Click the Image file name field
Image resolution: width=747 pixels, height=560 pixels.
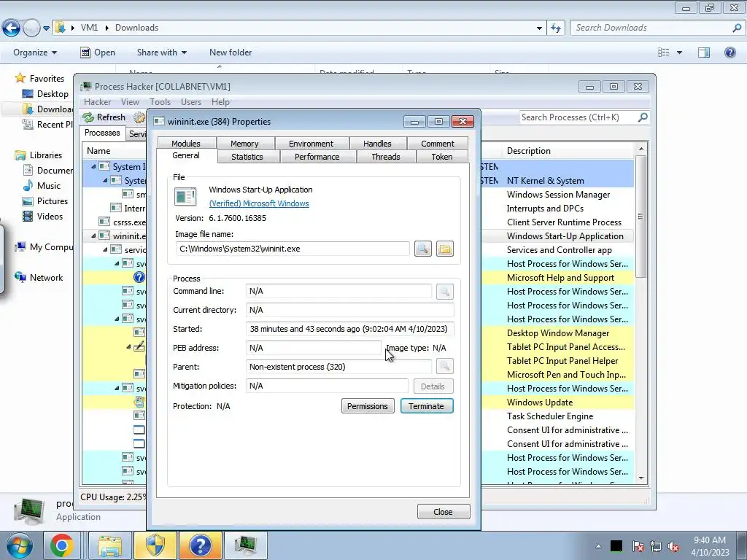pyautogui.click(x=293, y=249)
